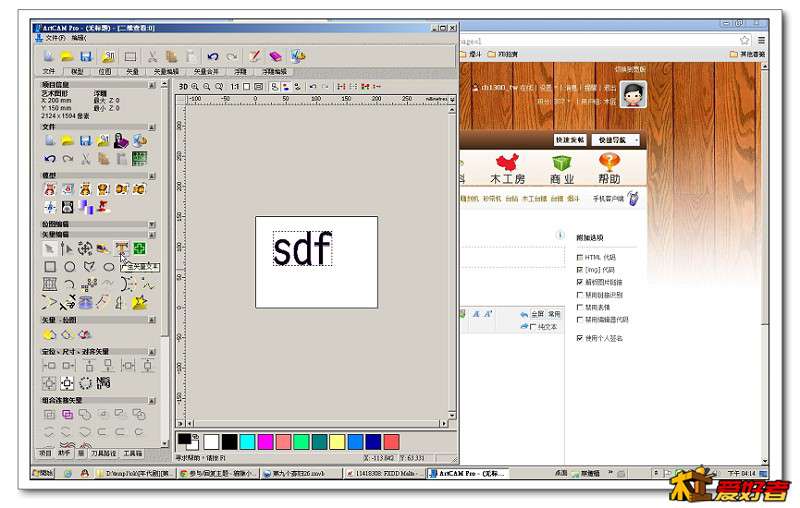Collapse the 模型 panel section

tap(152, 175)
